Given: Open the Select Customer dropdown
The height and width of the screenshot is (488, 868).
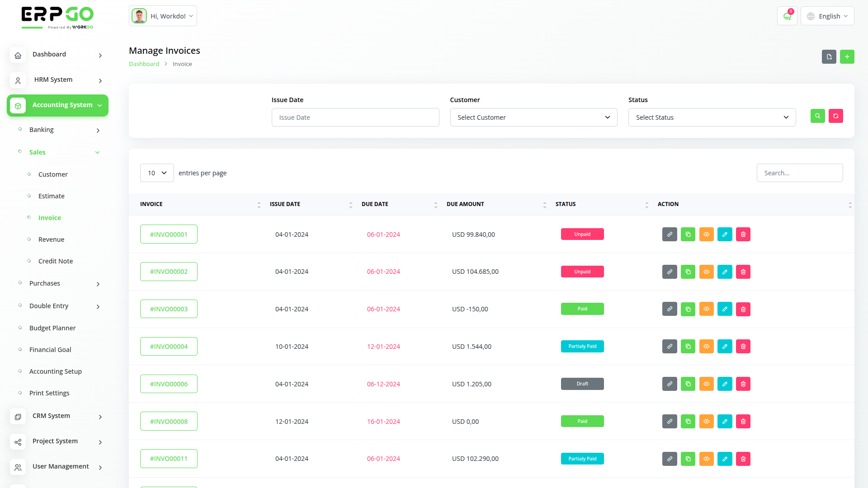Looking at the screenshot, I should click(x=533, y=117).
